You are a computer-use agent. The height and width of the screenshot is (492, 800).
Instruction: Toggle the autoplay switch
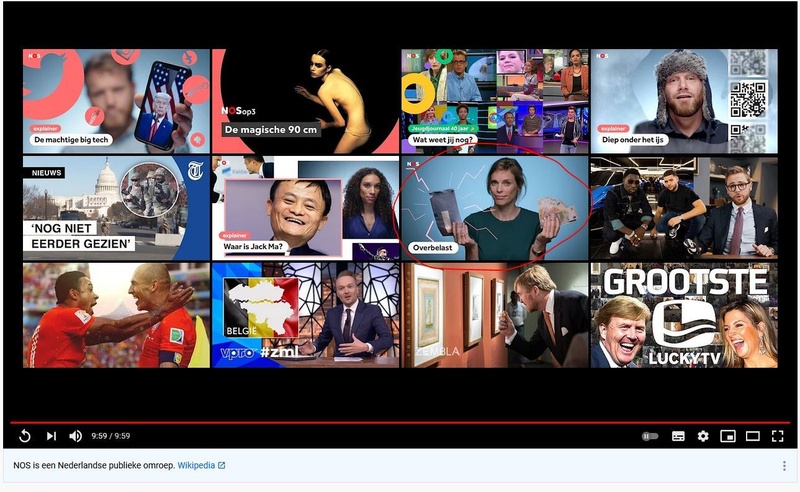649,436
